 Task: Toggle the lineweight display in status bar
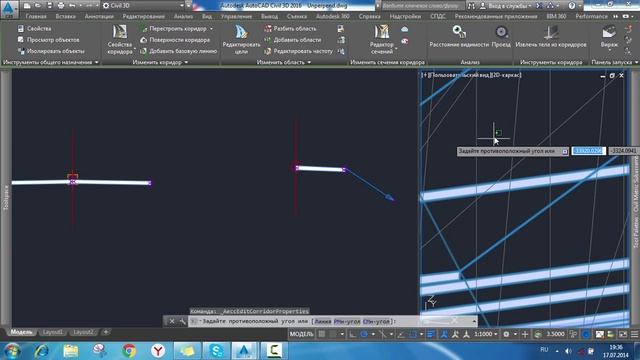[x=431, y=334]
